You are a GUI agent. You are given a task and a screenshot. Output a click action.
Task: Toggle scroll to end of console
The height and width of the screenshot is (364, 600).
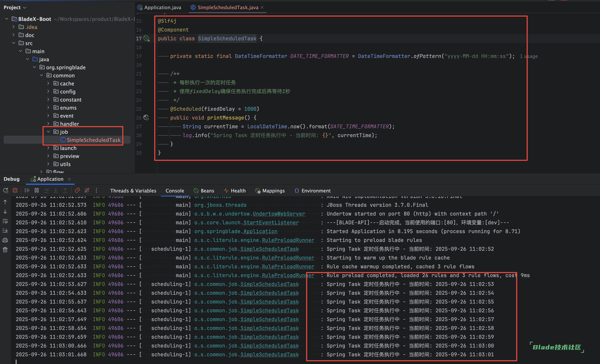click(5, 231)
